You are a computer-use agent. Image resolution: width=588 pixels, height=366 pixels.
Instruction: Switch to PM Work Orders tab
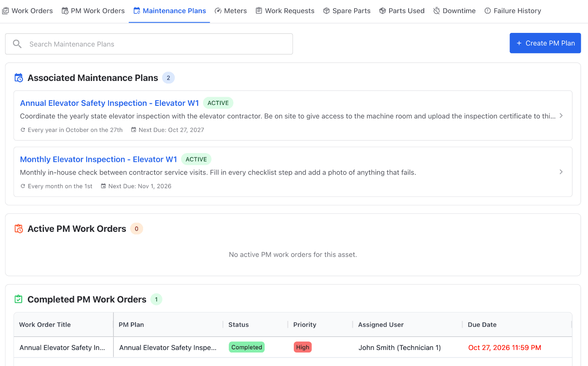coord(93,11)
